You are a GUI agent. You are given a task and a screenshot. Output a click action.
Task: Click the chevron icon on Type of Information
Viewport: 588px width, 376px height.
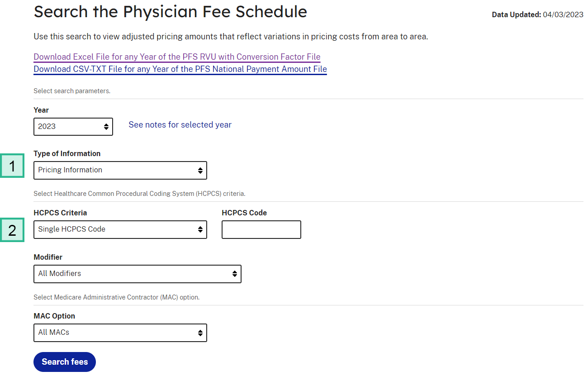pyautogui.click(x=200, y=170)
